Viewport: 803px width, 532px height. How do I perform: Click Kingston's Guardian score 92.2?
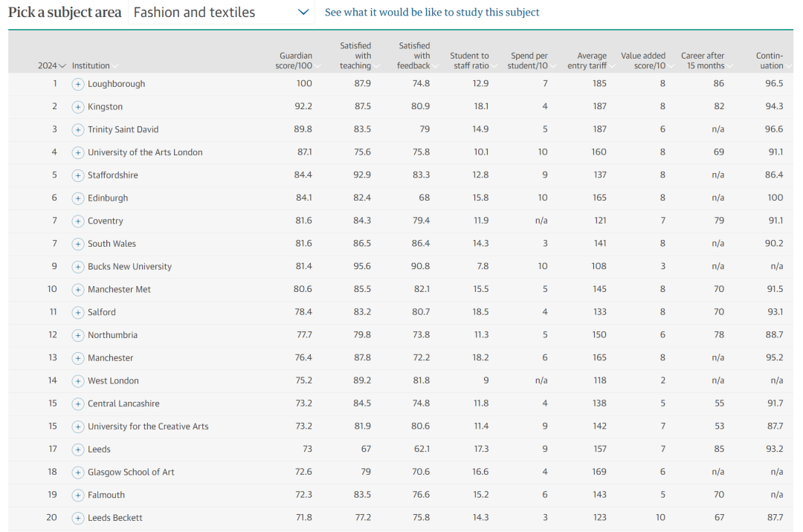[x=303, y=106]
